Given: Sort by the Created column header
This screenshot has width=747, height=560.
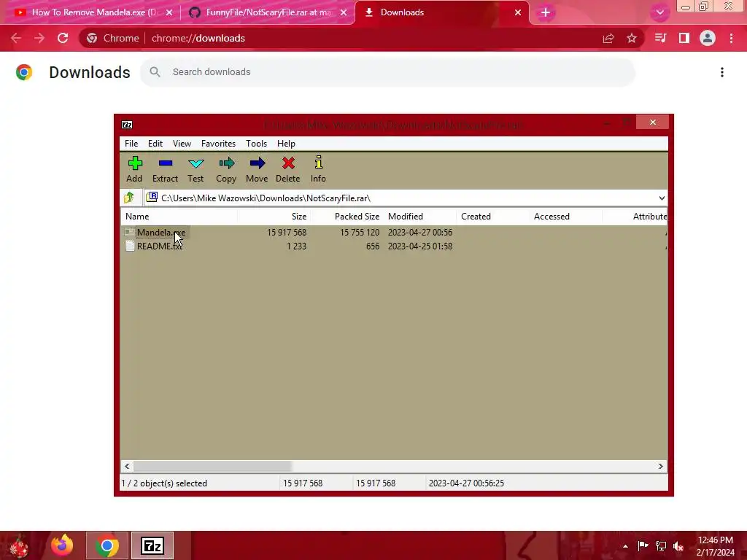Looking at the screenshot, I should click(x=492, y=216).
